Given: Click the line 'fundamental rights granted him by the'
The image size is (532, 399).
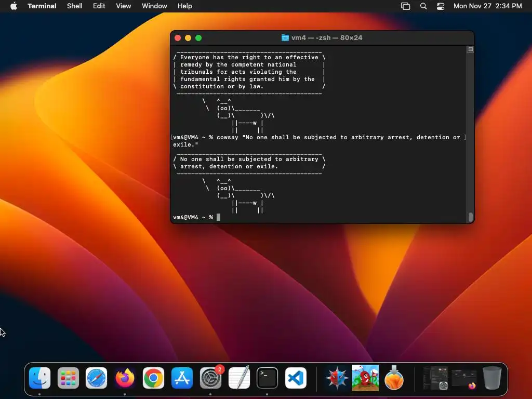Looking at the screenshot, I should 247,79.
